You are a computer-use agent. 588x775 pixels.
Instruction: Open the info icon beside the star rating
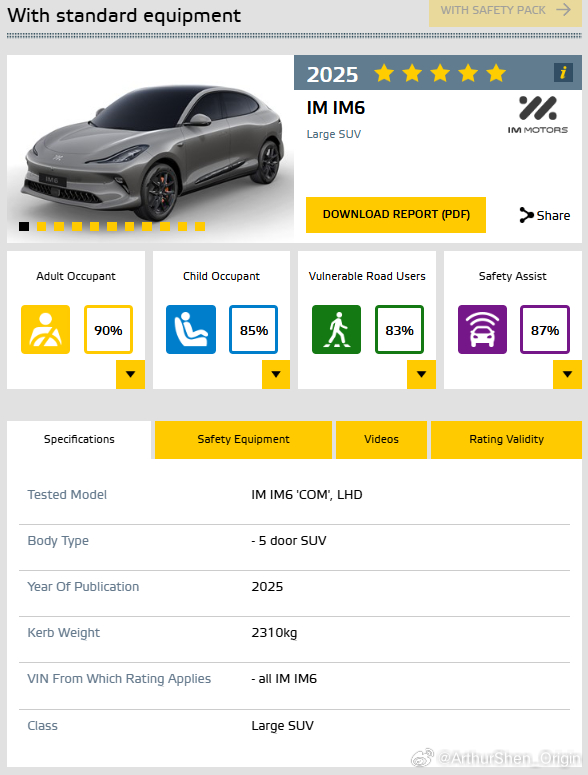point(563,73)
